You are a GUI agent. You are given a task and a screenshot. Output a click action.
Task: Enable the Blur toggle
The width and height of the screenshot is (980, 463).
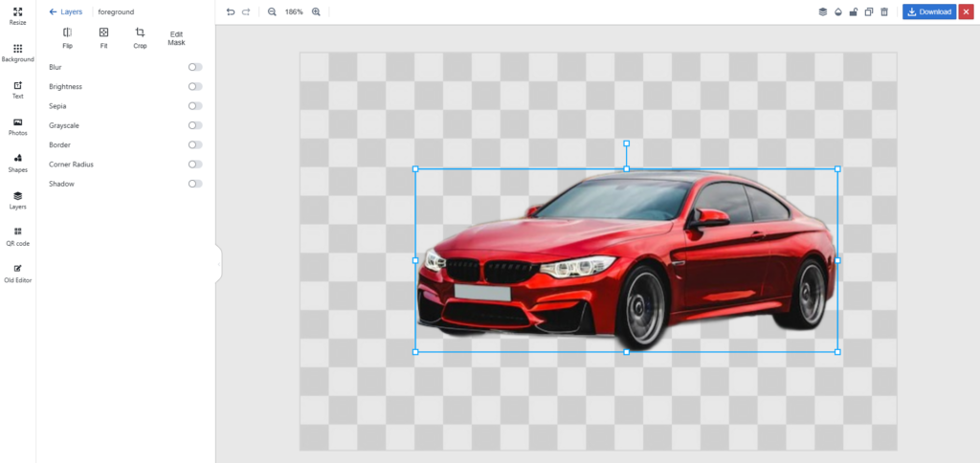click(195, 67)
